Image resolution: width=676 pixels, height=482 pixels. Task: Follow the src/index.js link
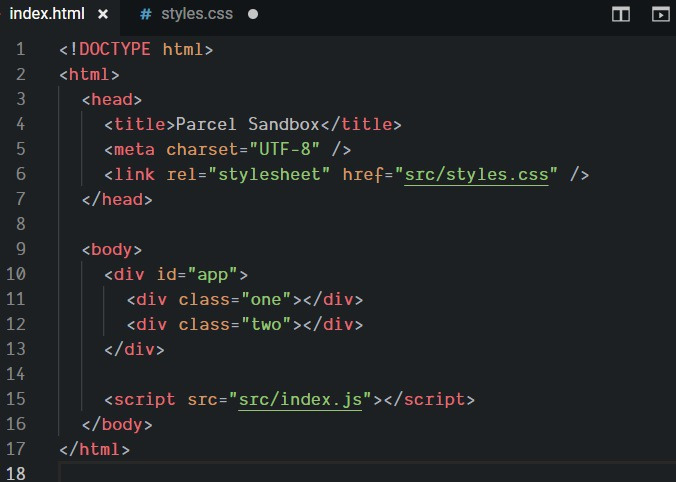[x=300, y=400]
